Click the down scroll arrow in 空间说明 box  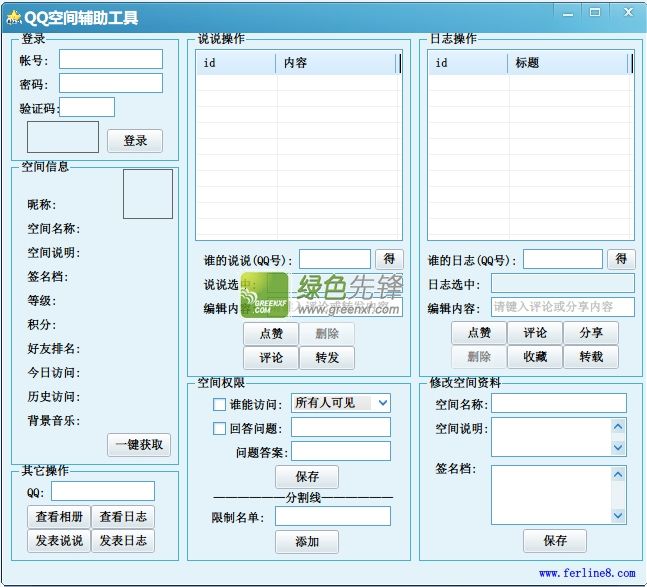pyautogui.click(x=618, y=447)
